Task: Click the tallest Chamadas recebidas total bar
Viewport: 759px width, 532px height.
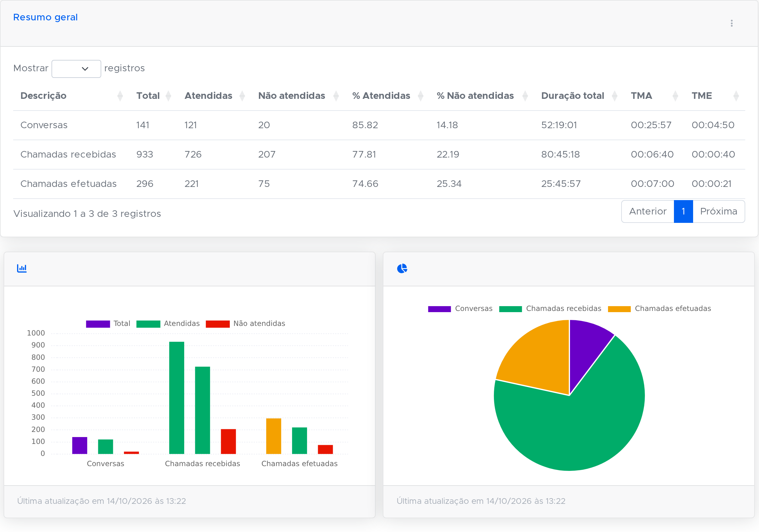Action: coord(176,398)
